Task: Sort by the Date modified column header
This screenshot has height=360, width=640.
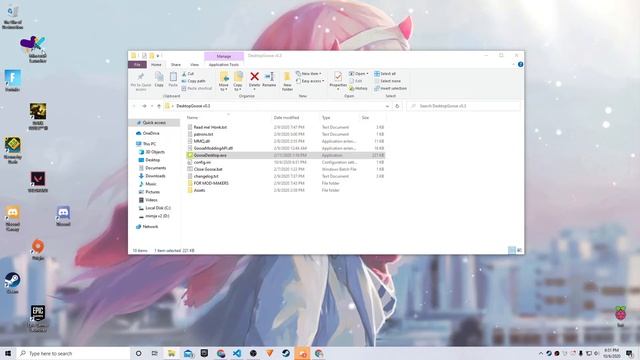Action: pyautogui.click(x=286, y=118)
